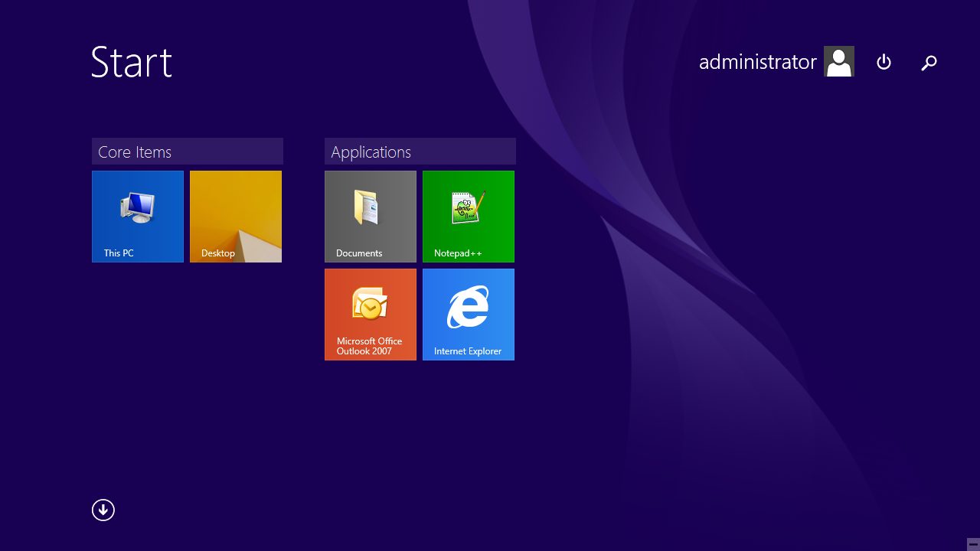Click the administrator user name

[757, 62]
